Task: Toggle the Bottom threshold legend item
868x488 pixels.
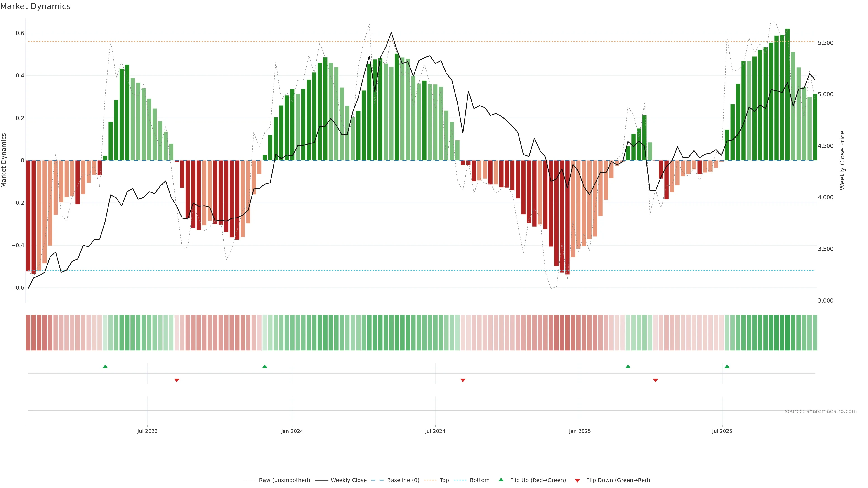Action: click(479, 480)
